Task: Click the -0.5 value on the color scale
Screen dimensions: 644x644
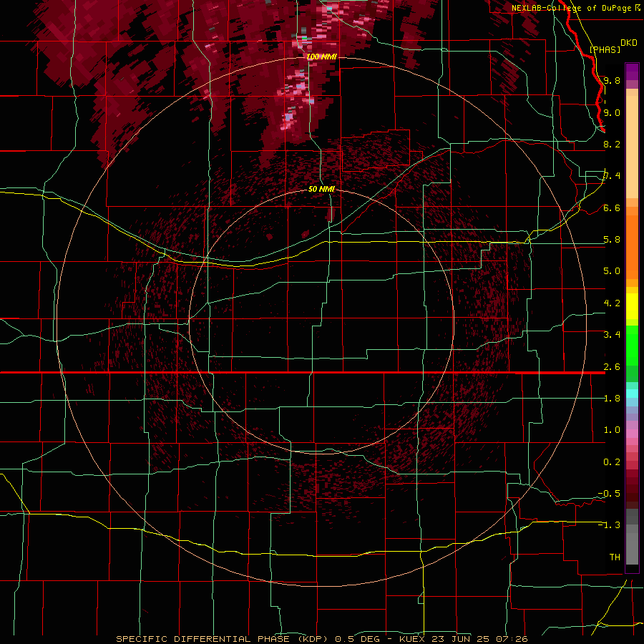Action: coord(609,493)
